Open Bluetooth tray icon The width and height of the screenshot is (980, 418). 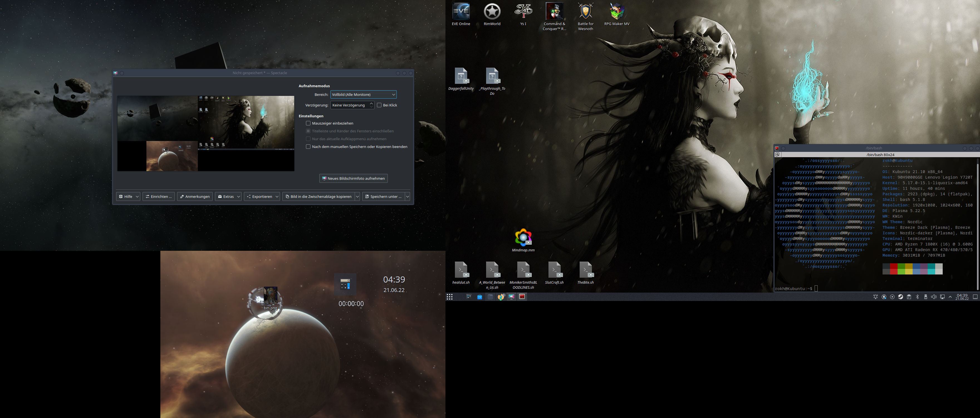click(917, 297)
